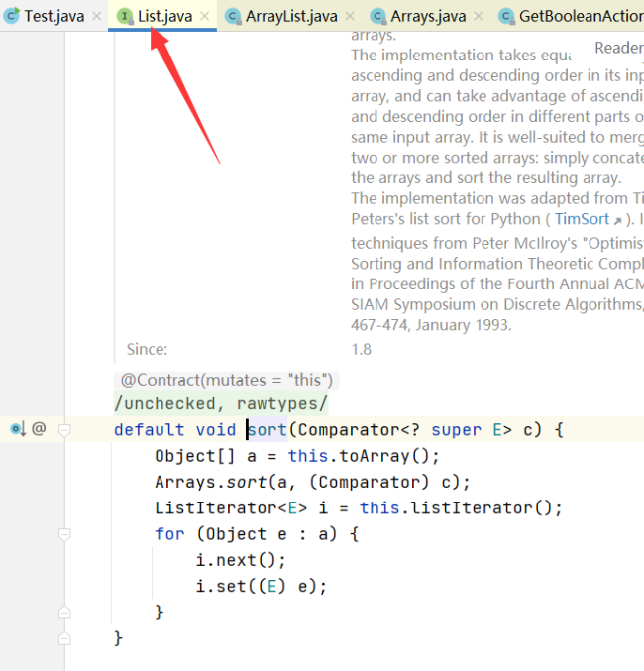Image resolution: width=644 pixels, height=671 pixels.
Task: Click the external link arrow after TimSort
Action: [x=617, y=220]
